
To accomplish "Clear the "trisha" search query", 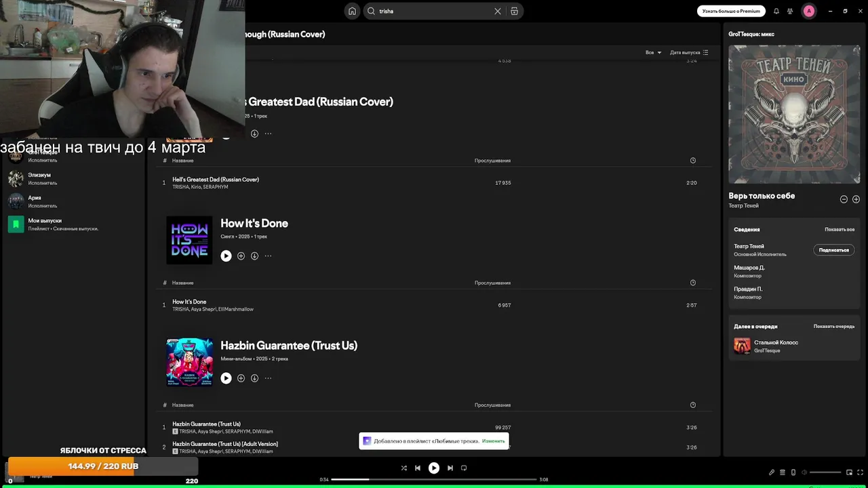I will point(498,11).
